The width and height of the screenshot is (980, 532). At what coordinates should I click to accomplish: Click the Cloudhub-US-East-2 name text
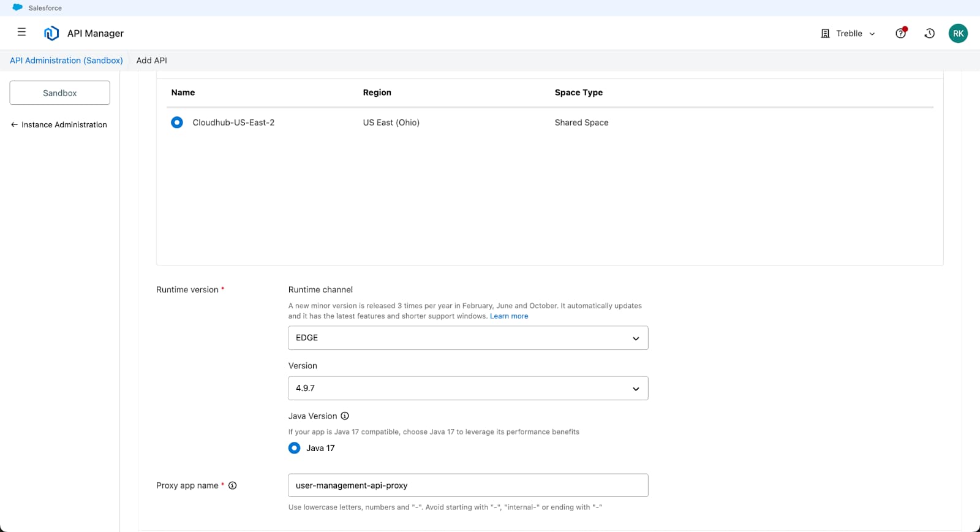coord(233,123)
